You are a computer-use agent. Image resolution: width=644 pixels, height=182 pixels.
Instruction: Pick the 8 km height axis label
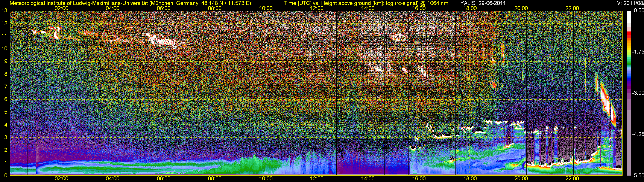(6, 74)
